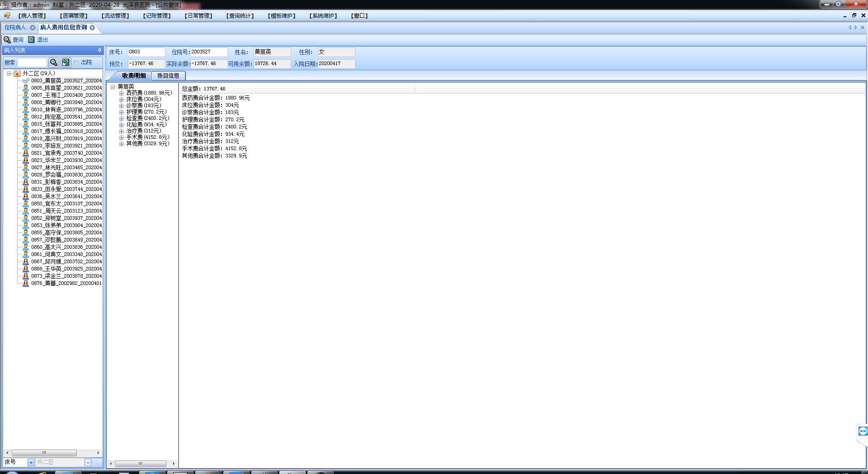Expand the 床位费 (304元) node

point(121,100)
